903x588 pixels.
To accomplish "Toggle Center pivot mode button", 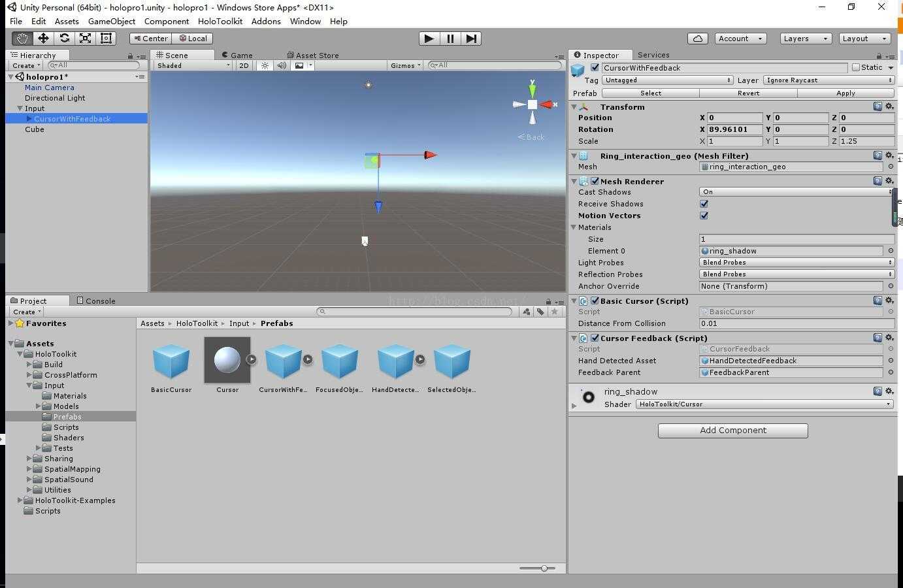I will point(150,39).
